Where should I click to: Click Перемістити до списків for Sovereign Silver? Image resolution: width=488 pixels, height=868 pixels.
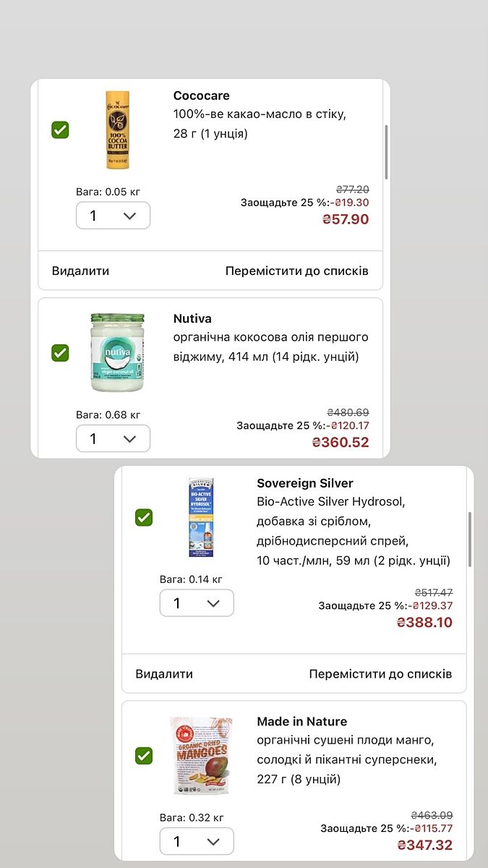(x=380, y=674)
